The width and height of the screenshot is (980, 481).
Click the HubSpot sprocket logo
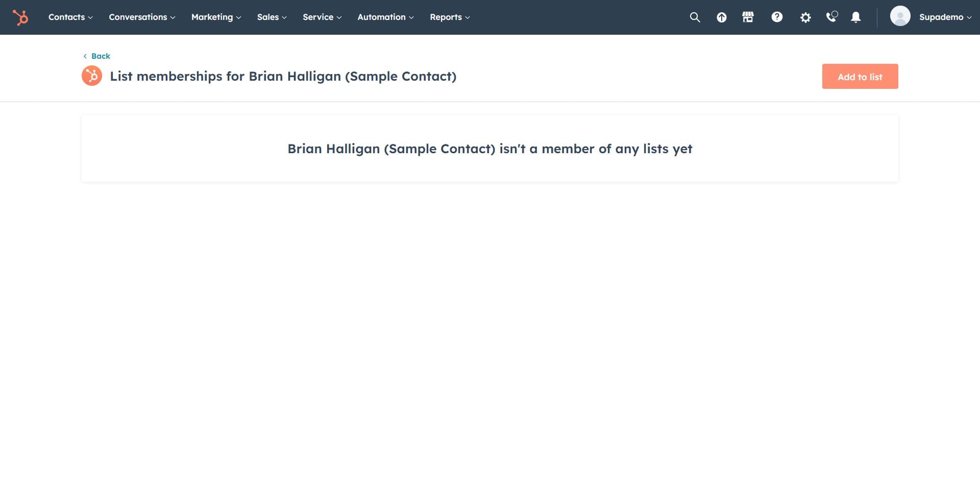pyautogui.click(x=20, y=17)
